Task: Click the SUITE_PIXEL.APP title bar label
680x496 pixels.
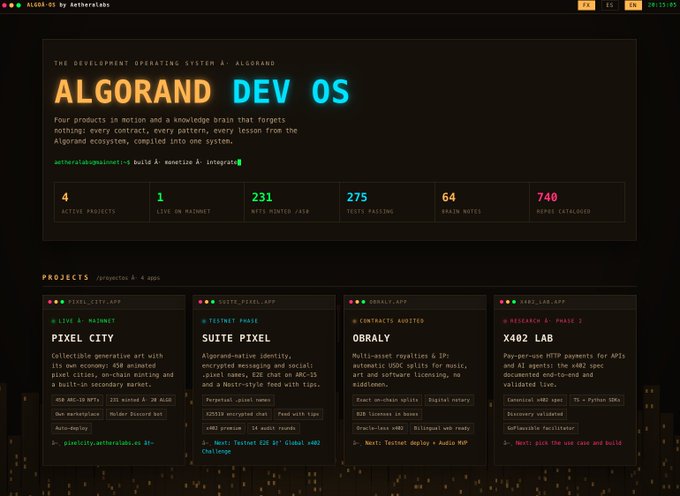Action: [247, 302]
